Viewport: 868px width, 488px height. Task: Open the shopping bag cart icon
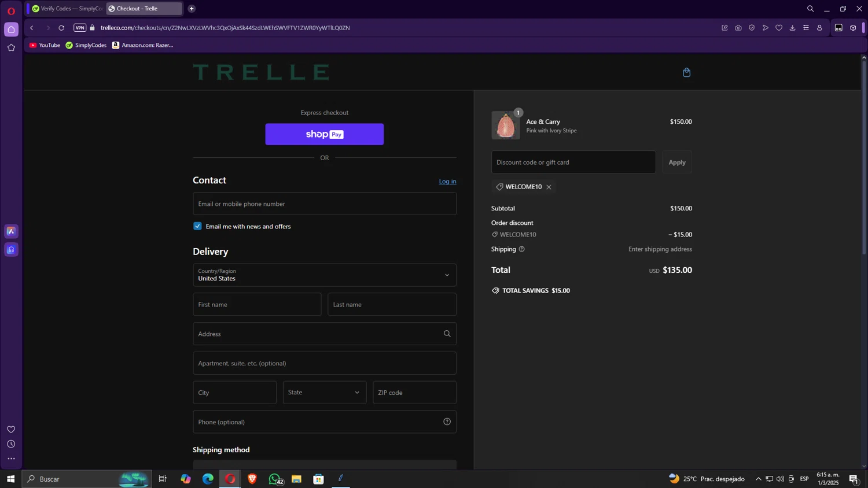[686, 72]
